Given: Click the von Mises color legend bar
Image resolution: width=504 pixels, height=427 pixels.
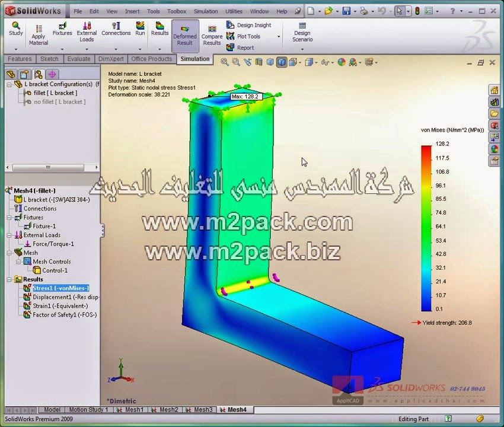Looking at the screenshot, I should (x=426, y=228).
